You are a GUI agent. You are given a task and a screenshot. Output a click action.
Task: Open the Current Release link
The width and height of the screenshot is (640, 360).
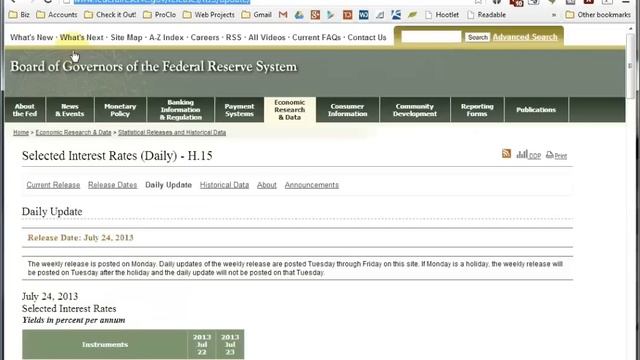tap(53, 185)
